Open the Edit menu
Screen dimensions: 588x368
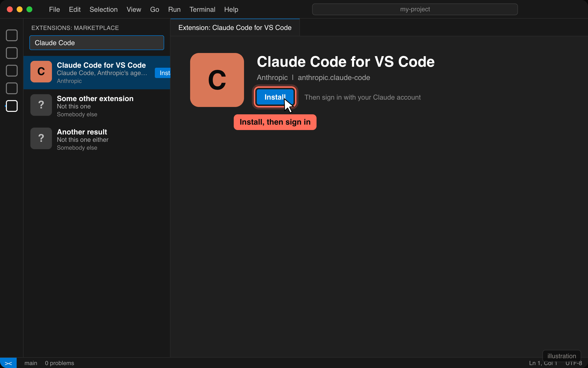tap(75, 9)
